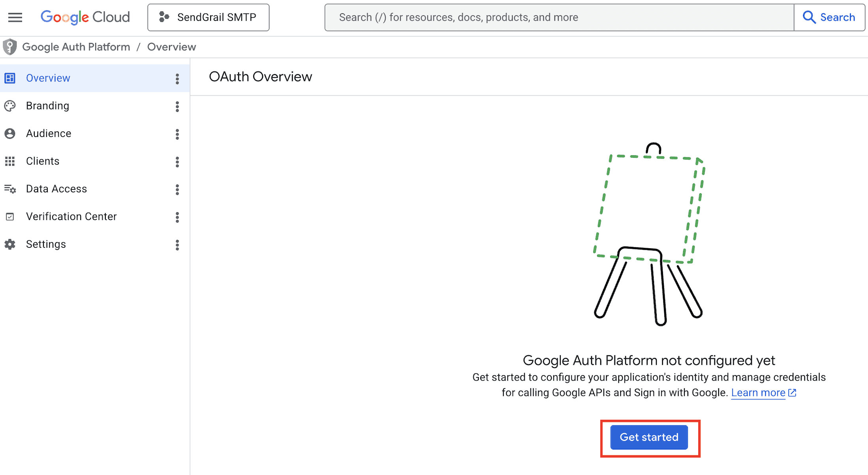Click the OAuth Overview heading
The height and width of the screenshot is (475, 868).
pos(260,77)
